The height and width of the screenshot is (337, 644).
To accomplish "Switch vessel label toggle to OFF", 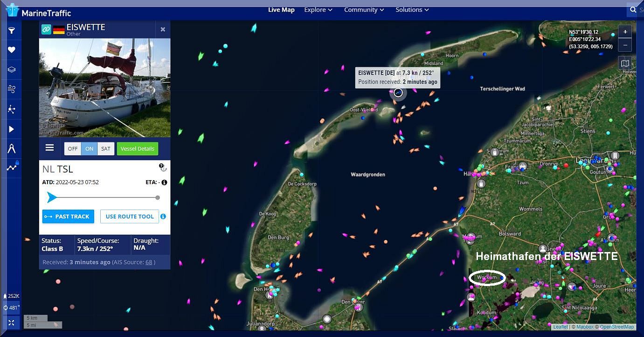I will 72,149.
